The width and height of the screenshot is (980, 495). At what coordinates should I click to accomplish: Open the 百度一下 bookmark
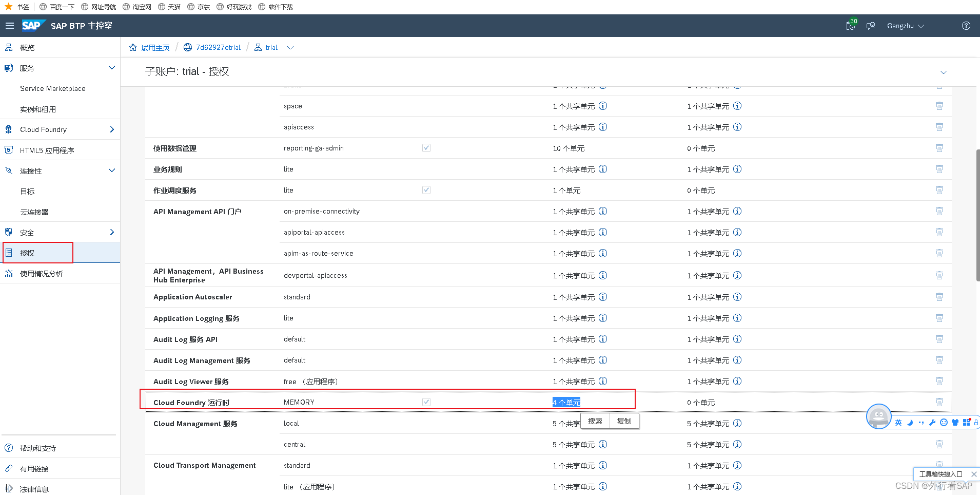[57, 7]
